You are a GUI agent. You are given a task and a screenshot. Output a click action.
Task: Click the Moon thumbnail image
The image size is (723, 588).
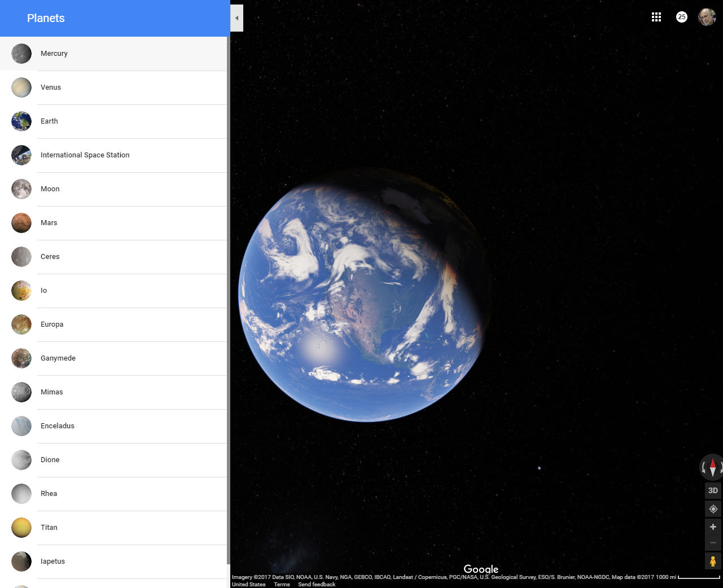pos(21,189)
